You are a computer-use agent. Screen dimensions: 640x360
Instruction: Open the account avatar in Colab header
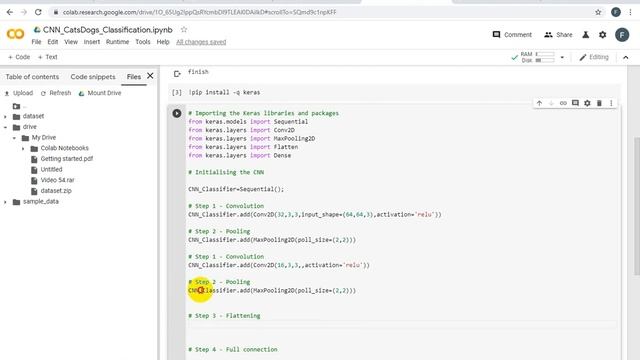coord(622,35)
